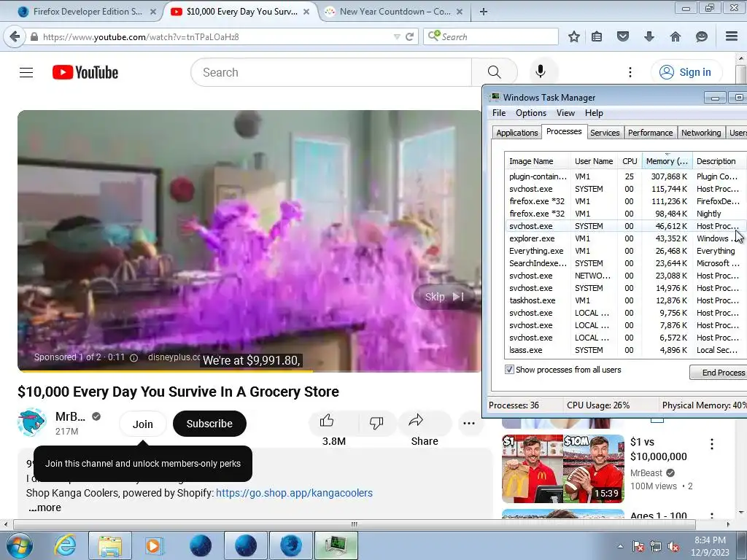Open Windows Explorer folder taskbar icon
Image resolution: width=747 pixels, height=560 pixels.
109,545
